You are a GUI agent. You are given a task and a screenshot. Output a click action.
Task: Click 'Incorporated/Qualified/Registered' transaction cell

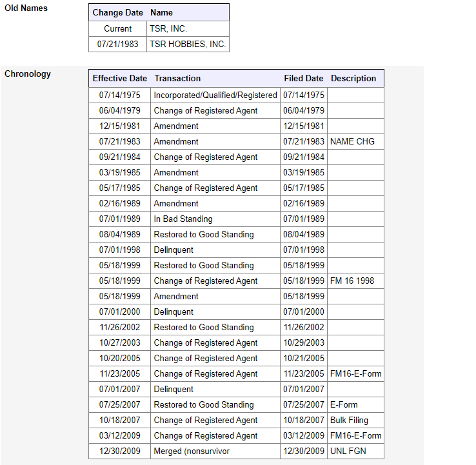pyautogui.click(x=215, y=95)
